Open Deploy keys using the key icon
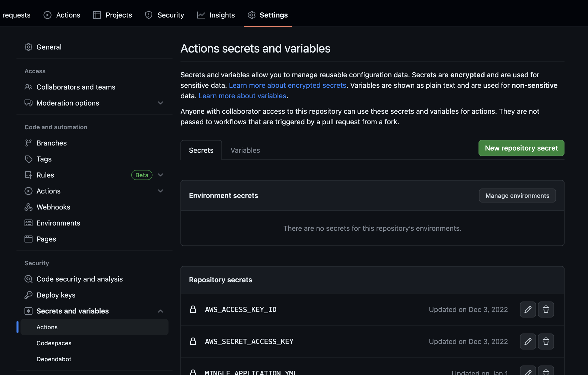 28,295
